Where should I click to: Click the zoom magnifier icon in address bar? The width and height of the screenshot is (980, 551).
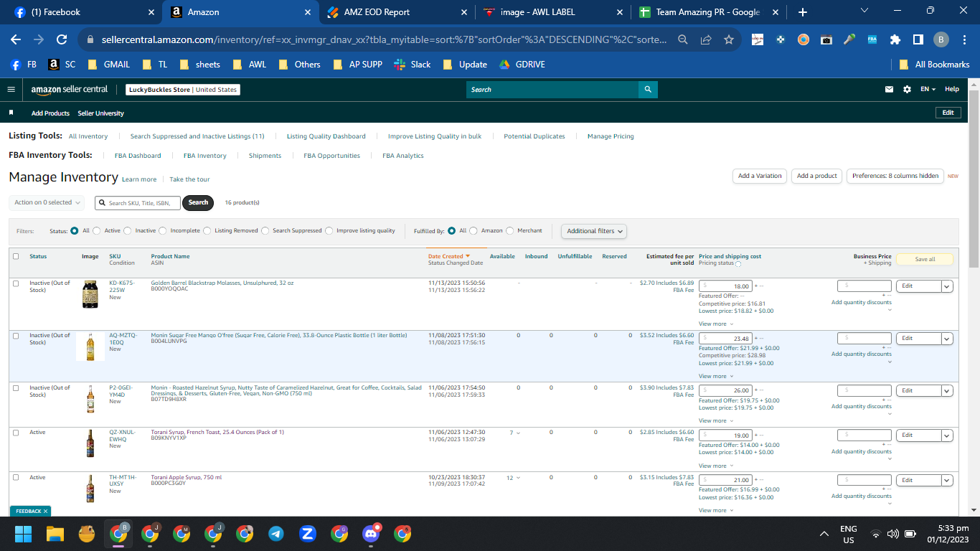coord(683,39)
